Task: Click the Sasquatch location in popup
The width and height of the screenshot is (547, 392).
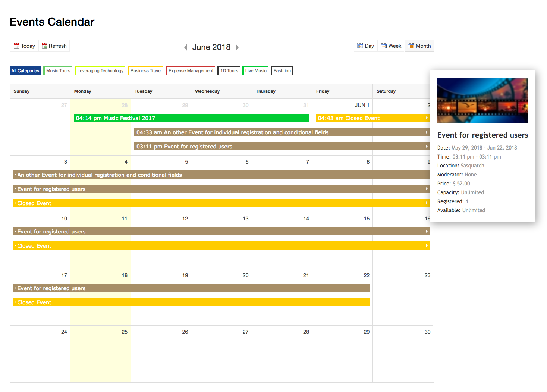Action: [472, 166]
